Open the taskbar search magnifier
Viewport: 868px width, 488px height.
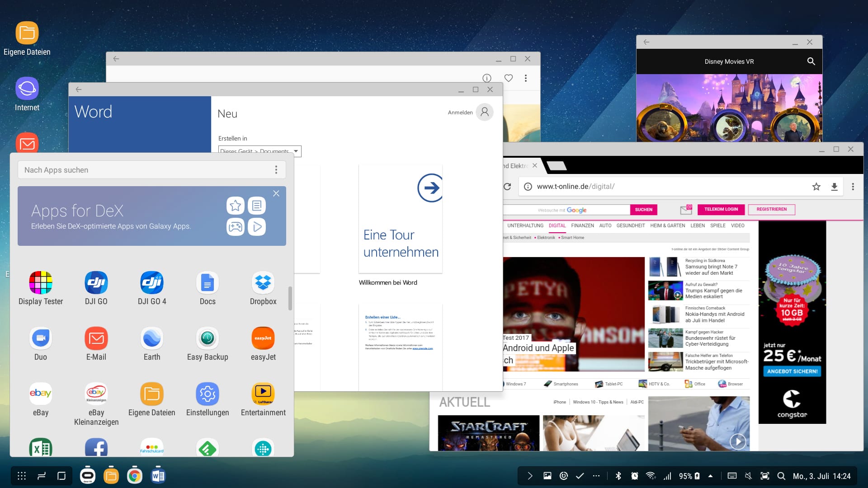pyautogui.click(x=781, y=476)
